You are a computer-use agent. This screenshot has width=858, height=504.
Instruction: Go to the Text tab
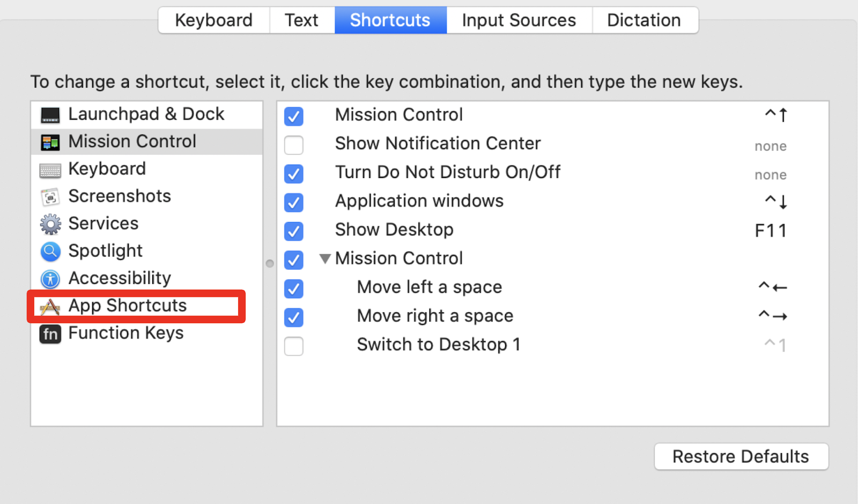coord(301,20)
